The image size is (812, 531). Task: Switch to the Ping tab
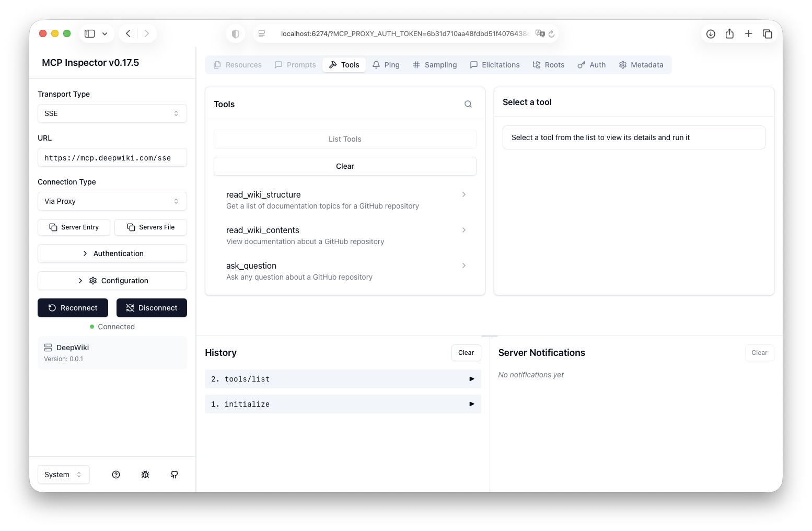coord(386,65)
